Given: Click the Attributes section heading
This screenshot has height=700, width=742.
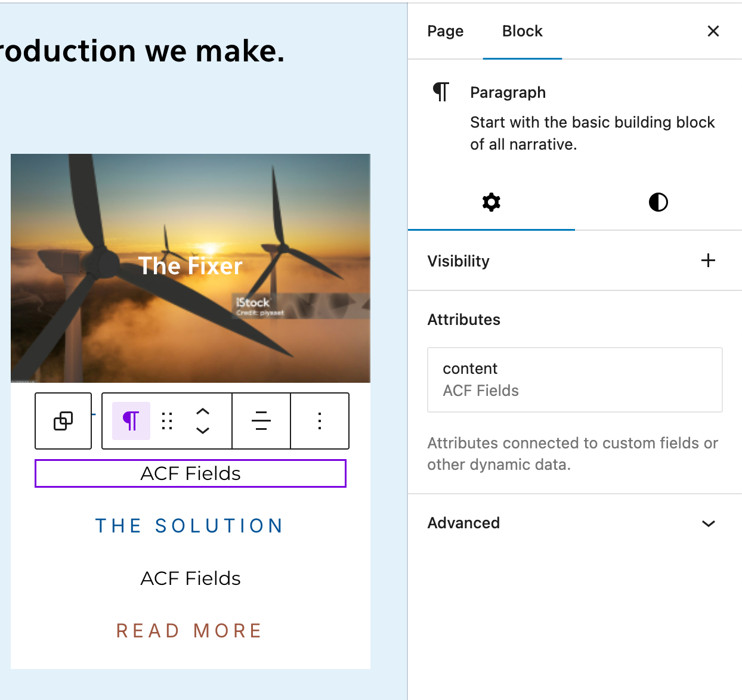Looking at the screenshot, I should (464, 320).
